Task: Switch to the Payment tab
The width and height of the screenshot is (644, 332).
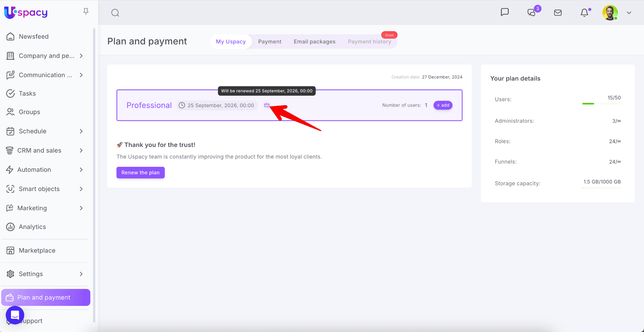Action: click(269, 42)
